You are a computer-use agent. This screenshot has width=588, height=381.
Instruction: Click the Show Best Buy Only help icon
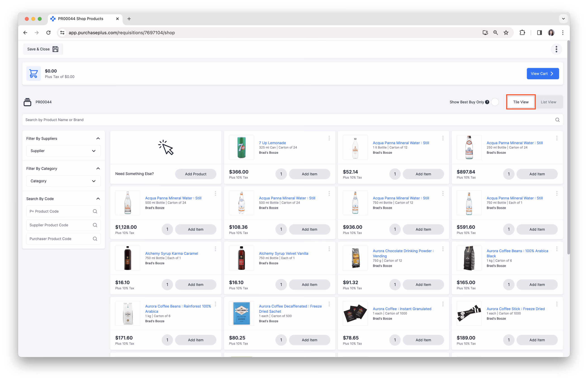(487, 102)
